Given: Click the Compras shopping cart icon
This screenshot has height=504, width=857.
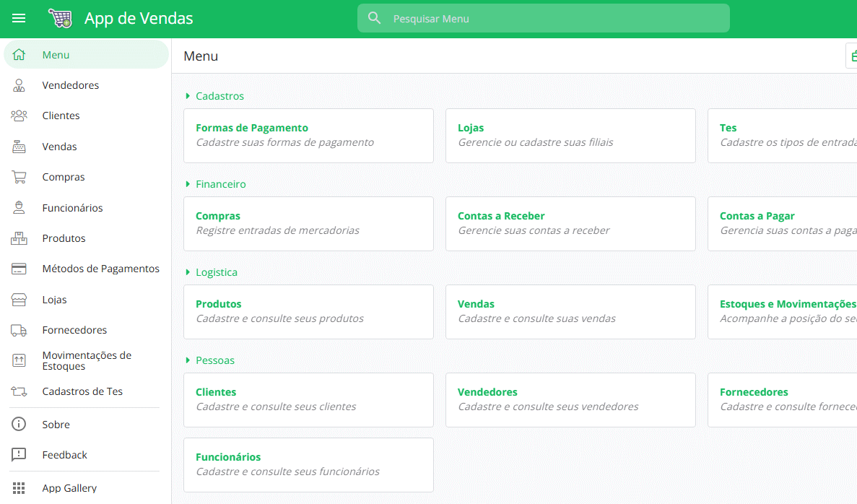Looking at the screenshot, I should [19, 176].
